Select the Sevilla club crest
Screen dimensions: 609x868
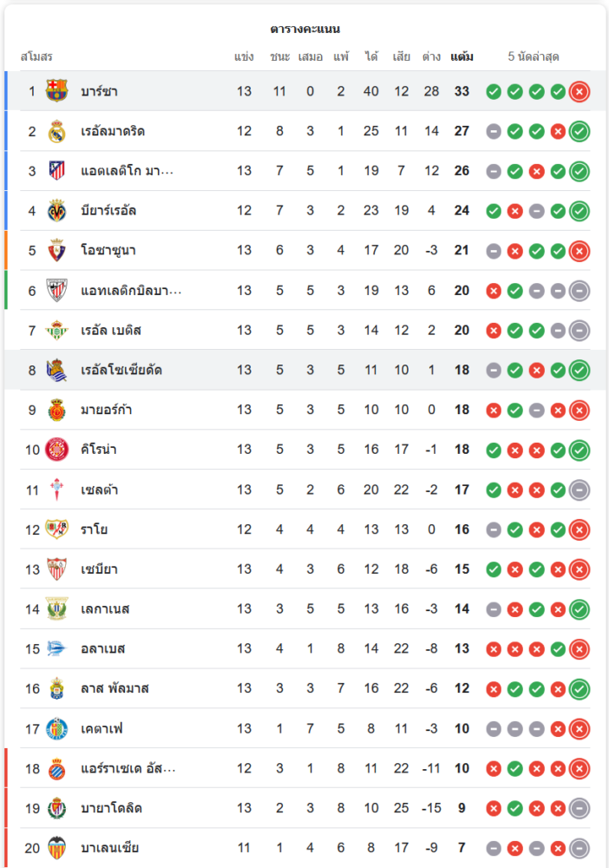(x=57, y=569)
